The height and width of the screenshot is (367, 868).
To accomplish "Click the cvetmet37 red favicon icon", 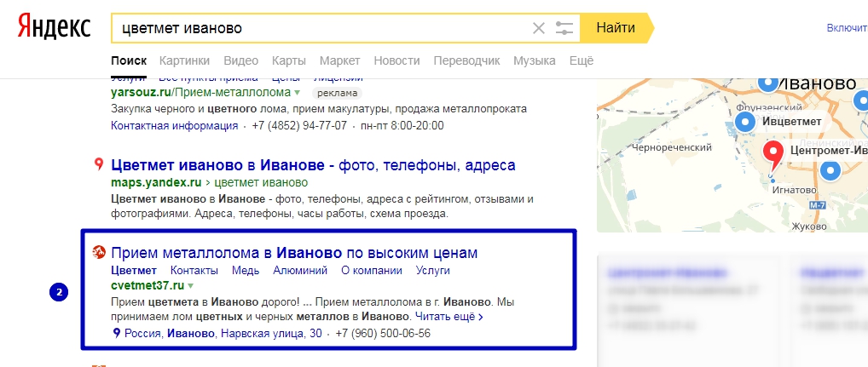I will [x=99, y=253].
